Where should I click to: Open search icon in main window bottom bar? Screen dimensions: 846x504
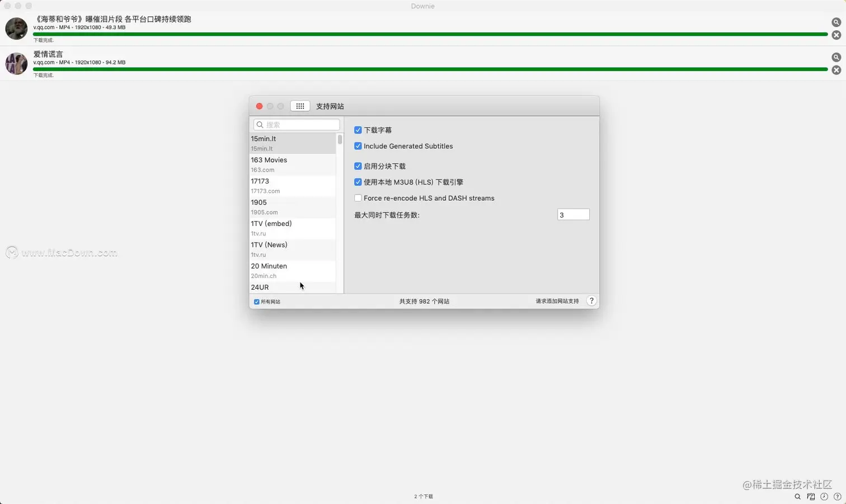(797, 497)
